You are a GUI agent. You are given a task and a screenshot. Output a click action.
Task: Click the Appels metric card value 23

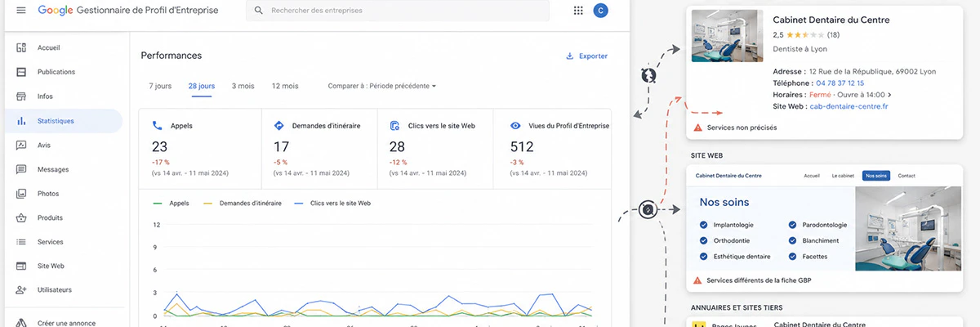[x=160, y=147]
